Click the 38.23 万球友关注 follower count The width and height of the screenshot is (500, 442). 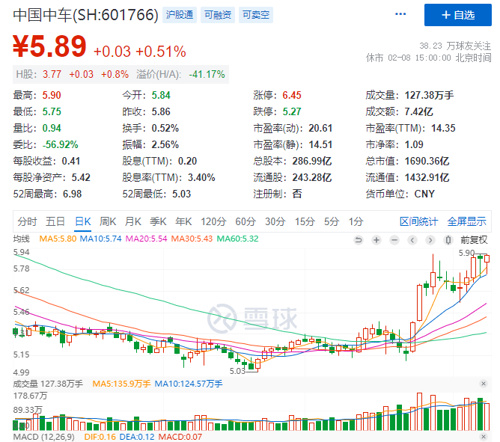coord(455,46)
